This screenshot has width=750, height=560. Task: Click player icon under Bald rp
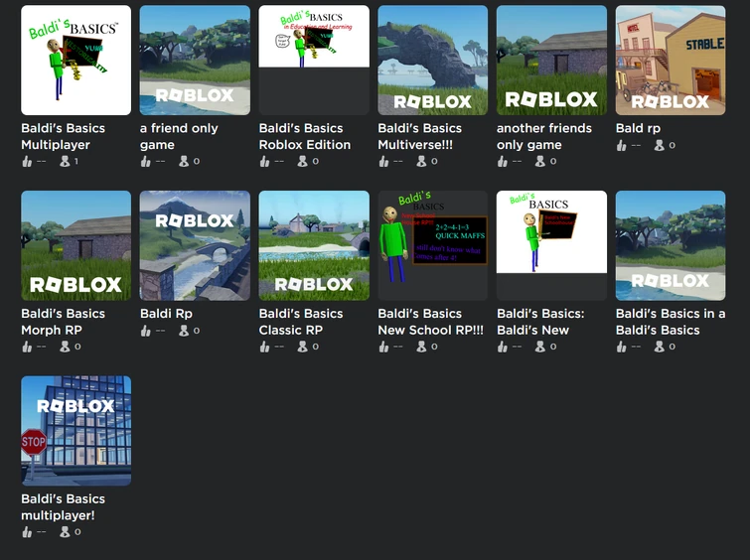point(660,145)
